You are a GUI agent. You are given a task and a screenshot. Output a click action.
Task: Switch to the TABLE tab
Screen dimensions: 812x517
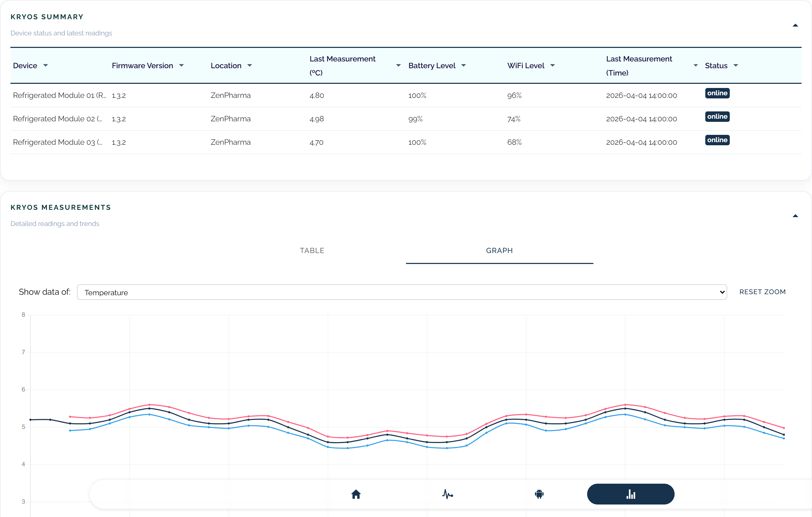tap(312, 250)
